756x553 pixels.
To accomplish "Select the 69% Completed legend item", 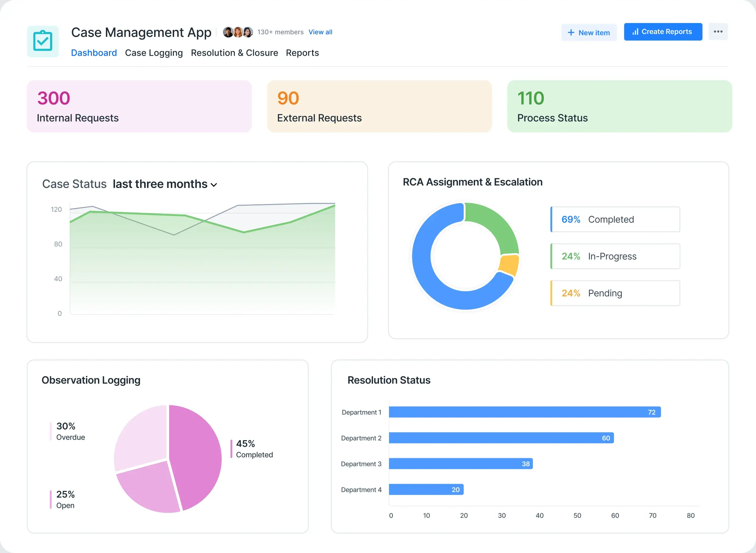I will 615,219.
